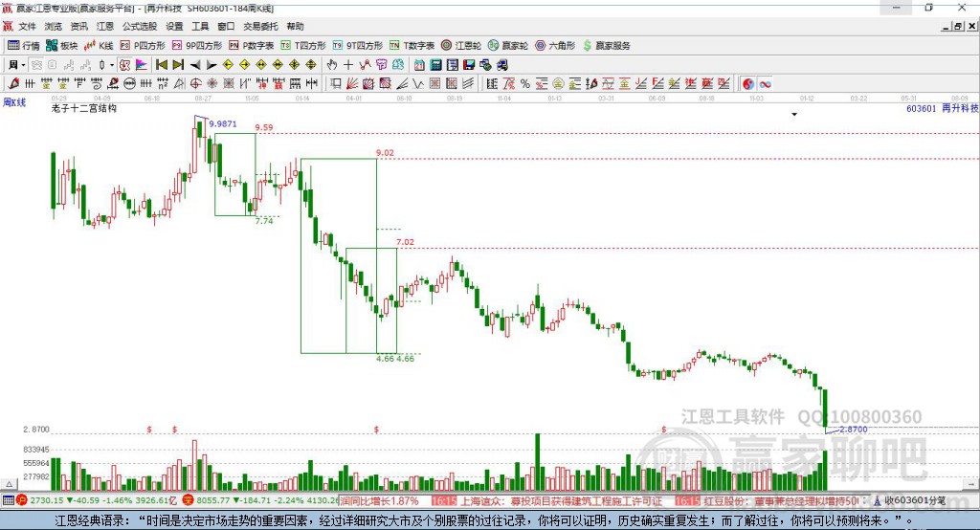Screen dimensions: 980x530
Task: Jump to the first bar
Action: tap(161, 65)
